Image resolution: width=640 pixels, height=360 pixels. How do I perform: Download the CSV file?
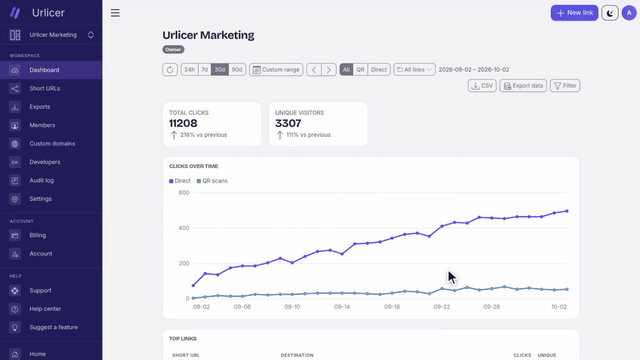482,86
